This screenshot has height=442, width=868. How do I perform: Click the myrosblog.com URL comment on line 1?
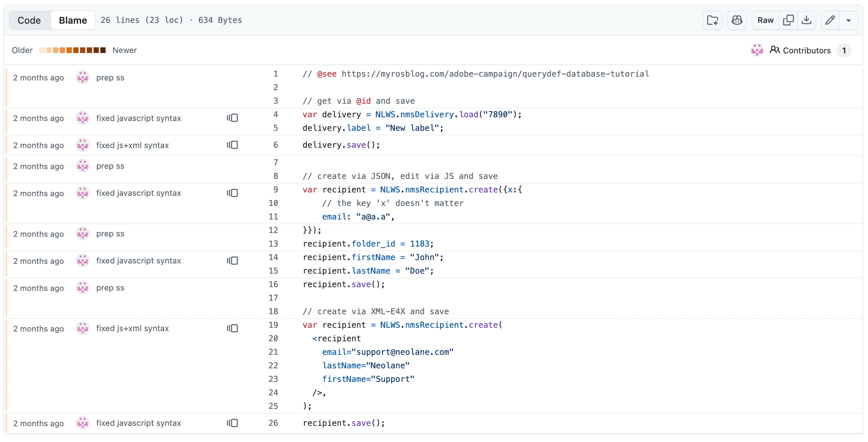[476, 74]
